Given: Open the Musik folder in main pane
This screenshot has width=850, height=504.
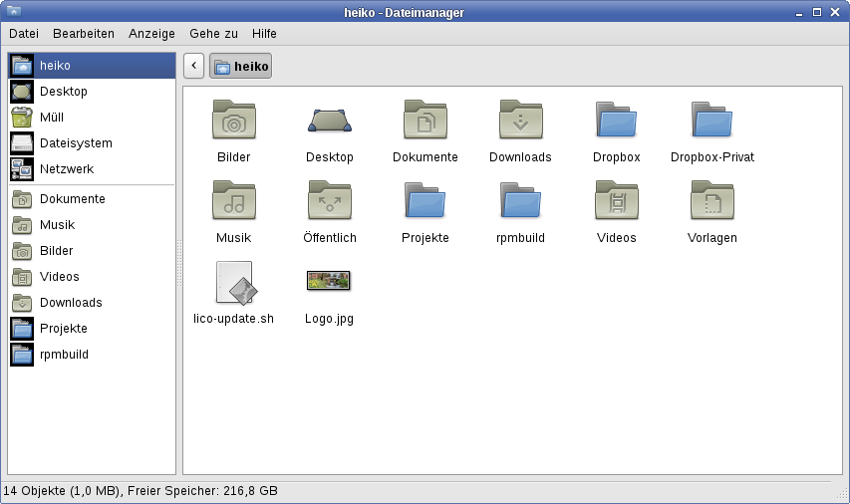Looking at the screenshot, I should (x=233, y=202).
